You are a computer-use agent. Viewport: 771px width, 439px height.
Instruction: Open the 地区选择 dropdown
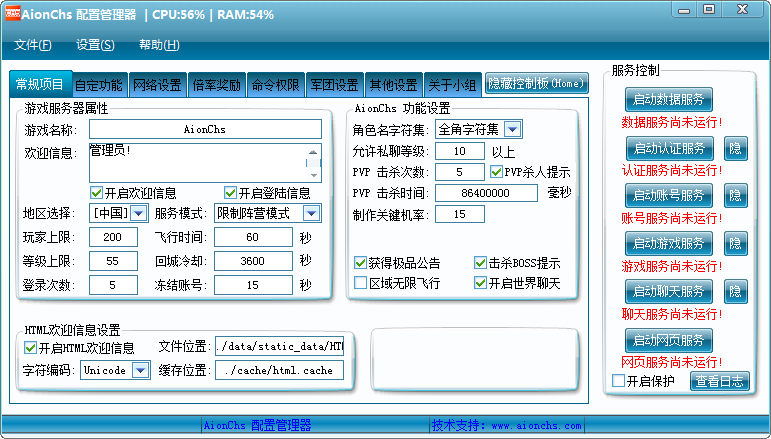click(x=138, y=213)
